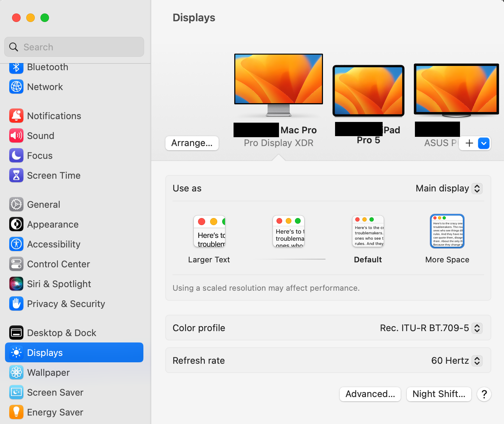
Task: Switch to Sound settings label
Action: [40, 136]
